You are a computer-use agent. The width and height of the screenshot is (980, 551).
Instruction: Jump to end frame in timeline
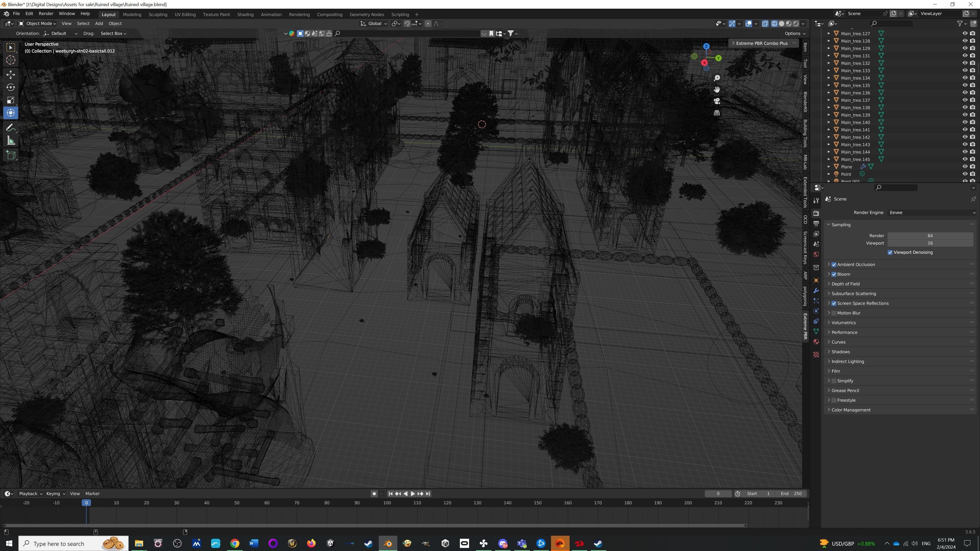(428, 494)
